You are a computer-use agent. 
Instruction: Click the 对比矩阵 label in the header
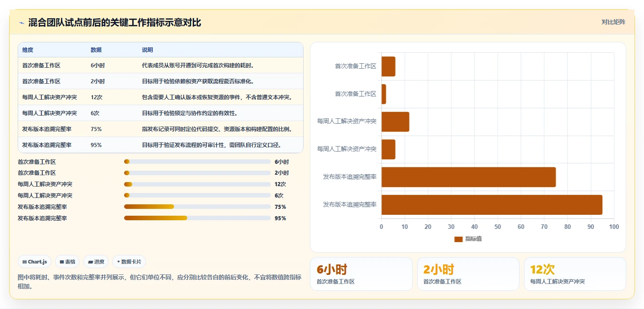[x=613, y=22]
